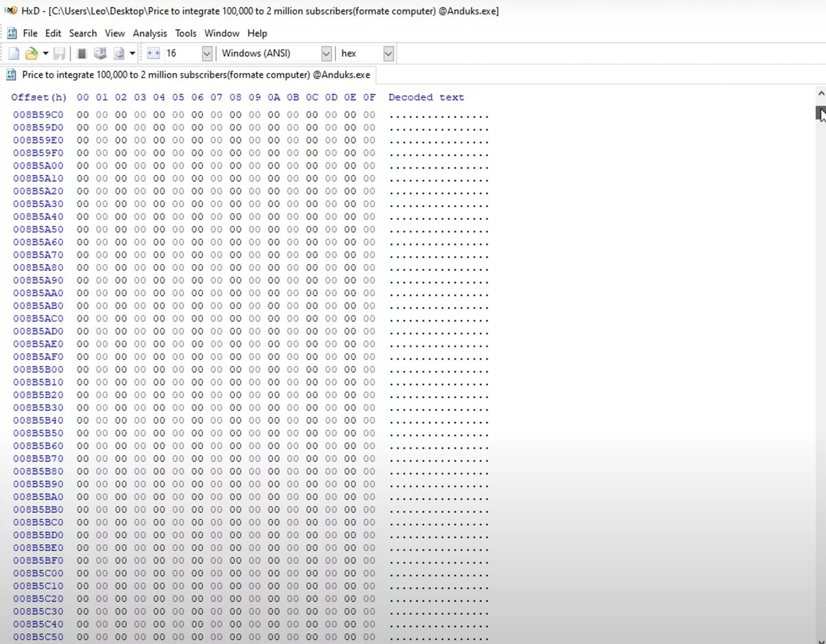Open the Windows (ANSI) charset dropdown

tap(326, 53)
